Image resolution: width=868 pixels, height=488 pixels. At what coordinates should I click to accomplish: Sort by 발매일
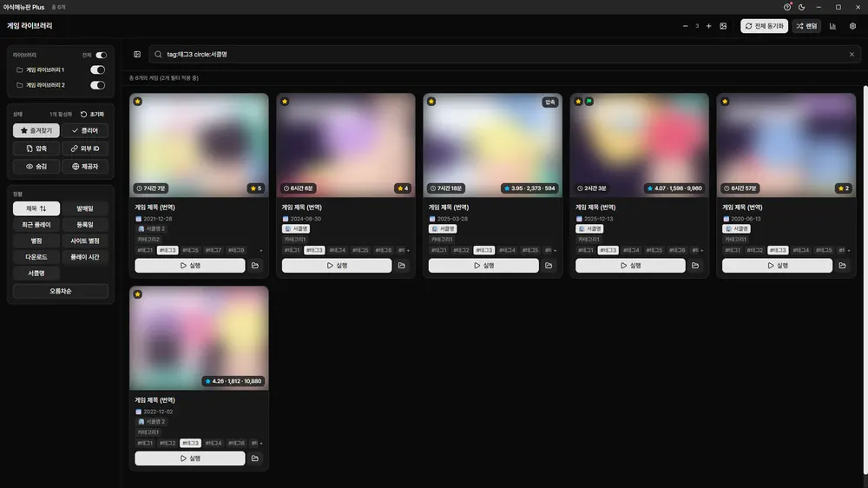click(x=85, y=208)
